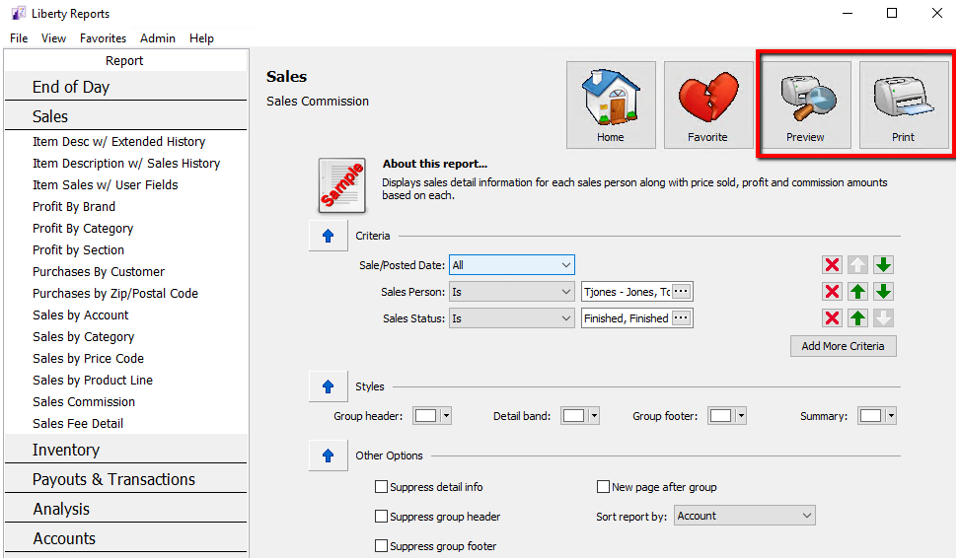960x560 pixels.
Task: Click the Home house icon button
Action: click(x=611, y=105)
